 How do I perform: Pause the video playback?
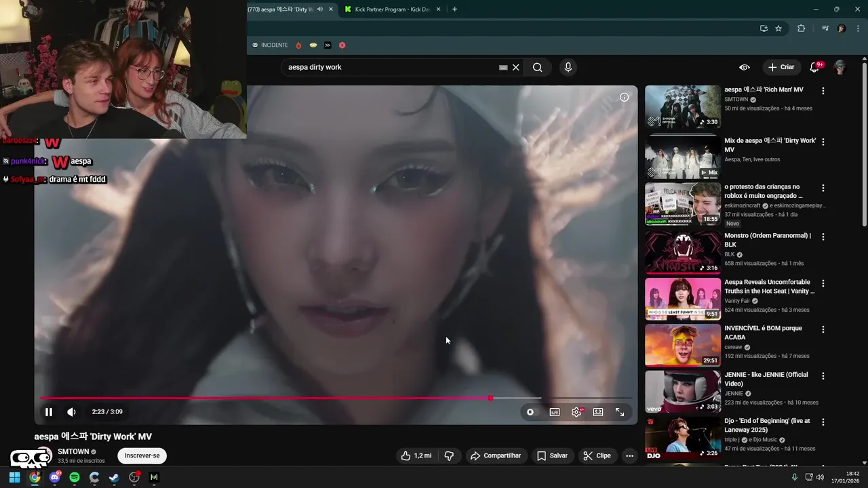(49, 411)
